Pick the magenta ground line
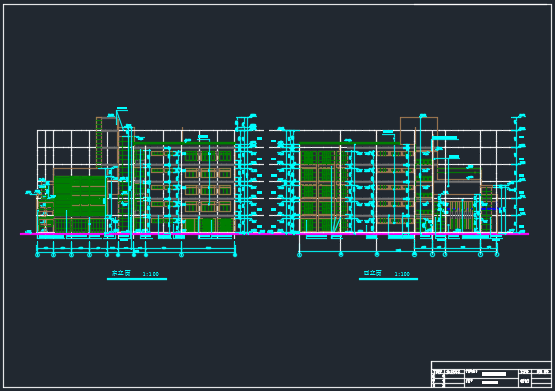The height and width of the screenshot is (391, 555). coord(274,234)
